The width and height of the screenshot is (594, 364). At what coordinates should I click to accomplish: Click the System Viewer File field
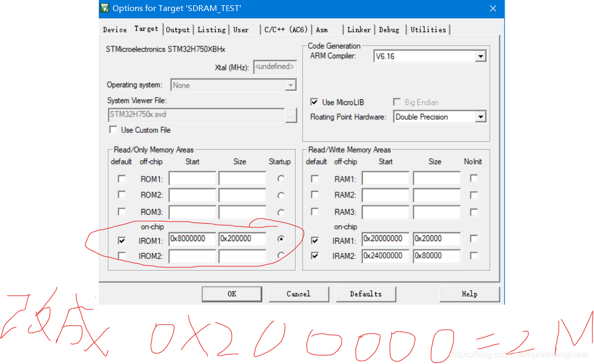click(196, 115)
